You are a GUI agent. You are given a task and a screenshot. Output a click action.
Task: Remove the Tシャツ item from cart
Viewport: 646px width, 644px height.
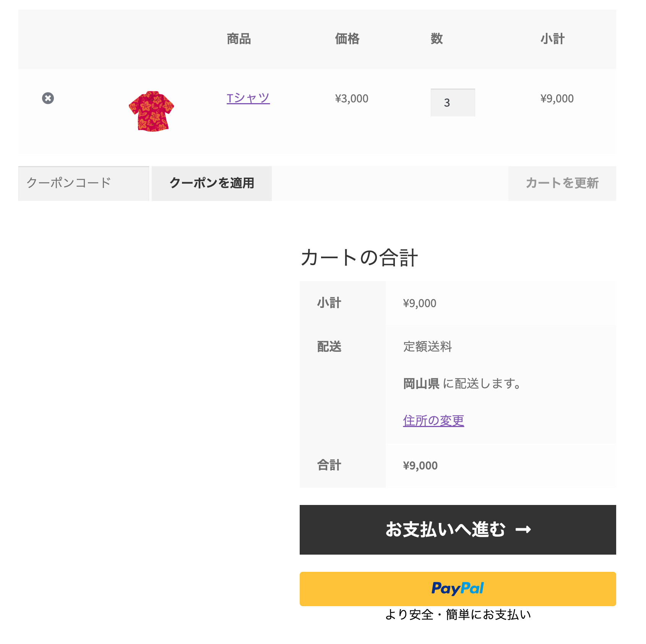click(x=48, y=98)
